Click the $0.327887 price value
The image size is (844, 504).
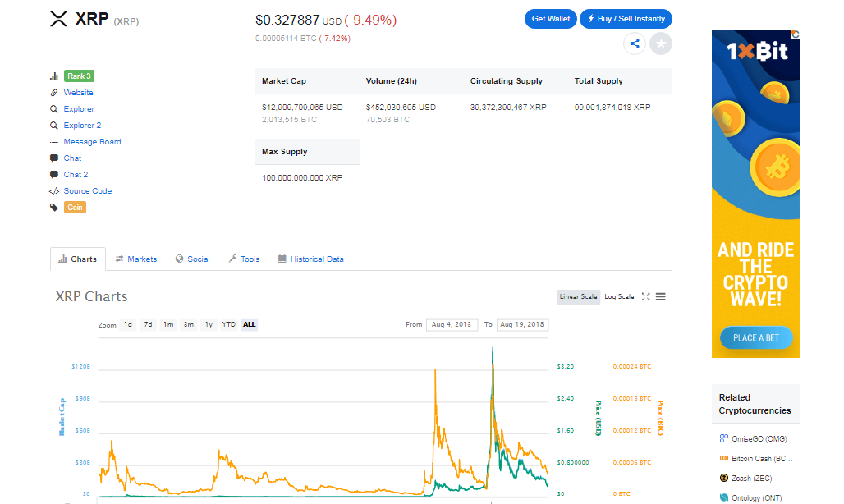click(287, 21)
